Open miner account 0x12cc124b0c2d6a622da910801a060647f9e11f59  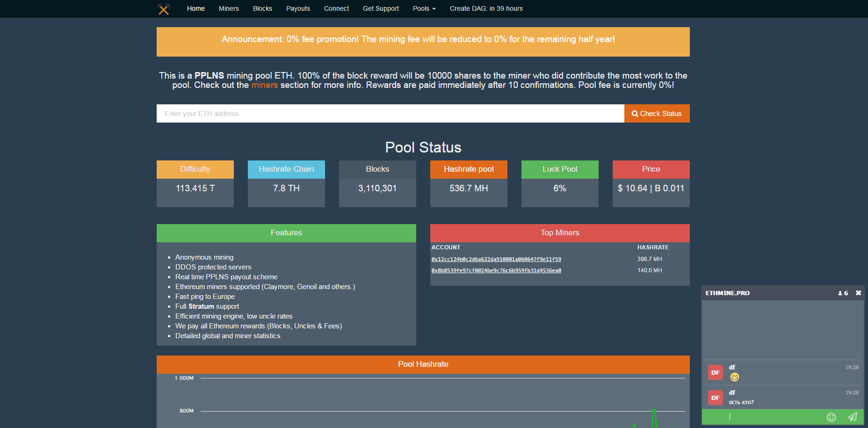click(496, 259)
